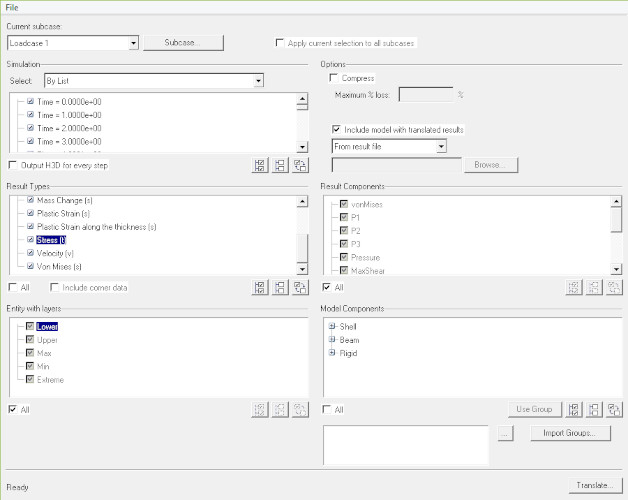628x500 pixels.
Task: Check Output H3D for every step
Action: [x=12, y=165]
